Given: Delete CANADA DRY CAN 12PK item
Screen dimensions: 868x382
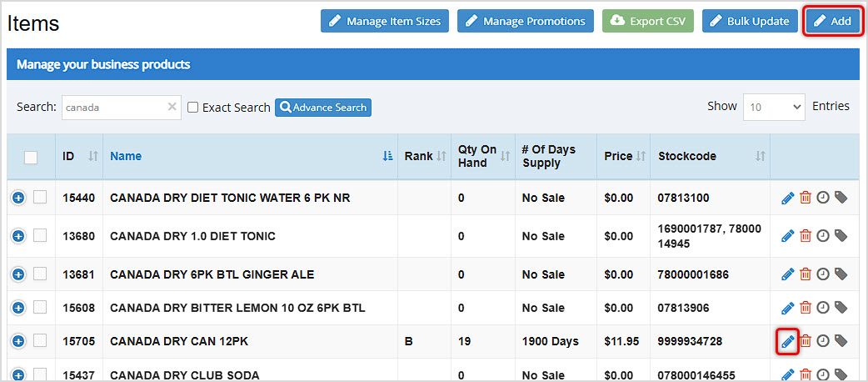Looking at the screenshot, I should 806,341.
